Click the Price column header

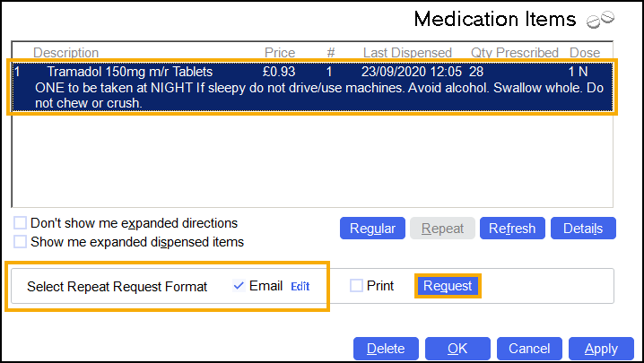pos(279,53)
